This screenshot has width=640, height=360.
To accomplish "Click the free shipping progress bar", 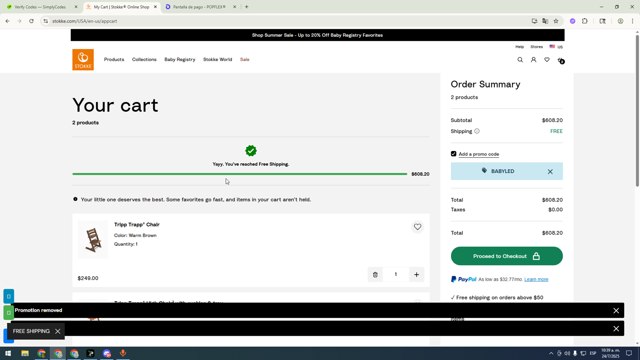I will (x=240, y=174).
